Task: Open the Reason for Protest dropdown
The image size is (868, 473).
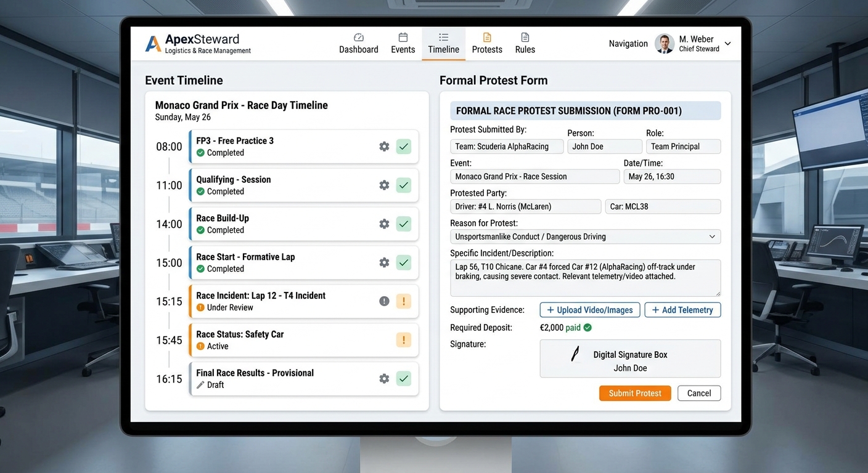Action: 585,236
